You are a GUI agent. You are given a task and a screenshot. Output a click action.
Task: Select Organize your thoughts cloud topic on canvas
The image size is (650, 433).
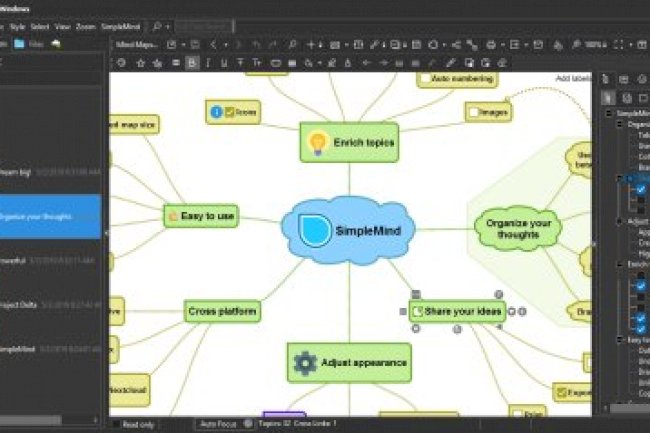click(x=518, y=229)
